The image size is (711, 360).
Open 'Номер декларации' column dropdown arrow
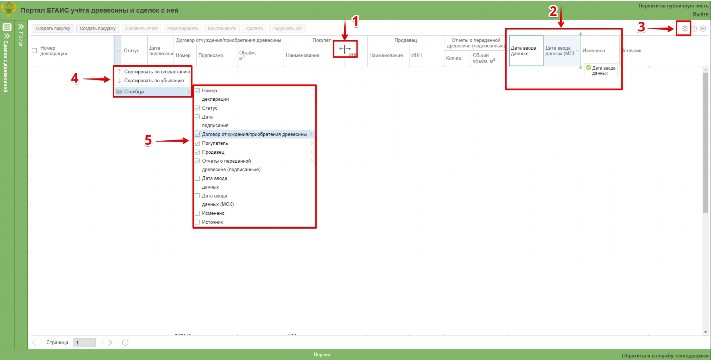[x=117, y=51]
